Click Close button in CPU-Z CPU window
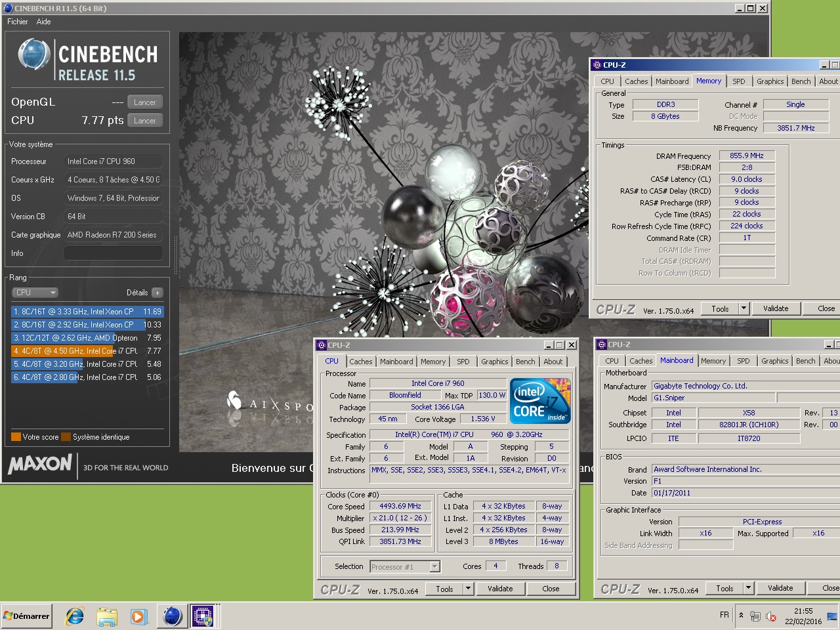The width and height of the screenshot is (840, 630). tap(551, 589)
